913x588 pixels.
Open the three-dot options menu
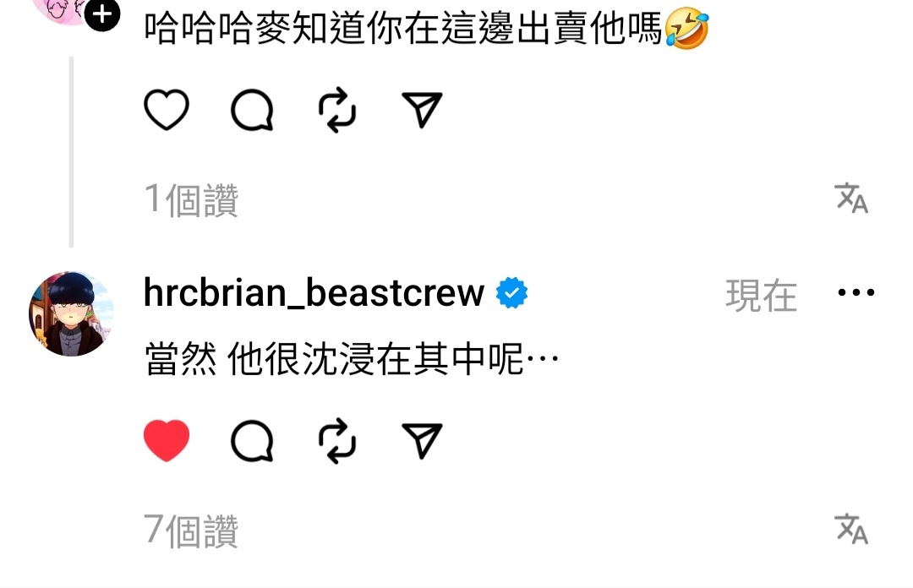856,292
